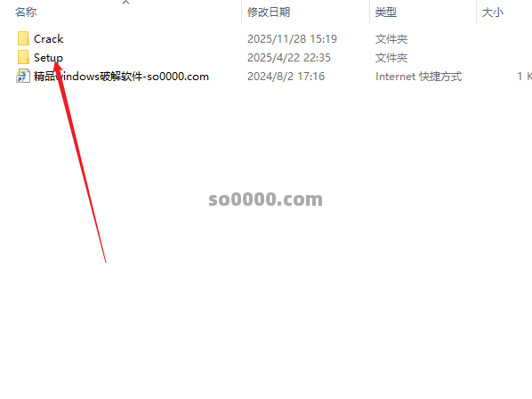Click the Internet 快捷方式 type cell
Viewport: 532px width, 399px height.
tap(418, 77)
